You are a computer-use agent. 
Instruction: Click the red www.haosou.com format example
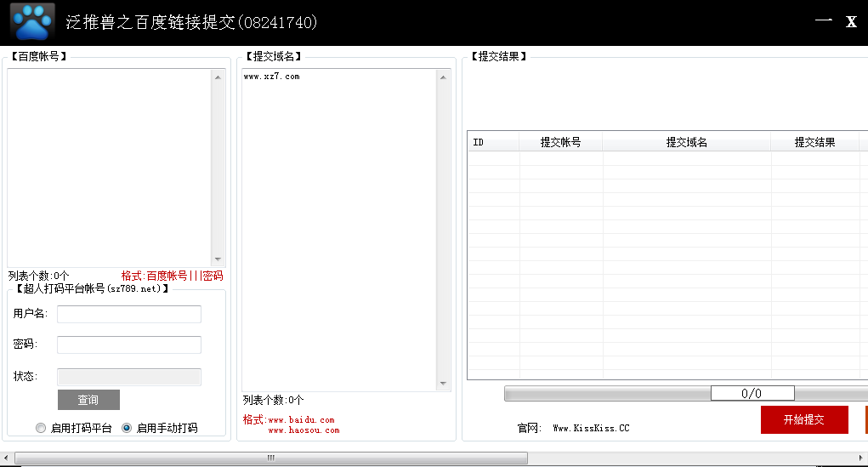point(304,430)
